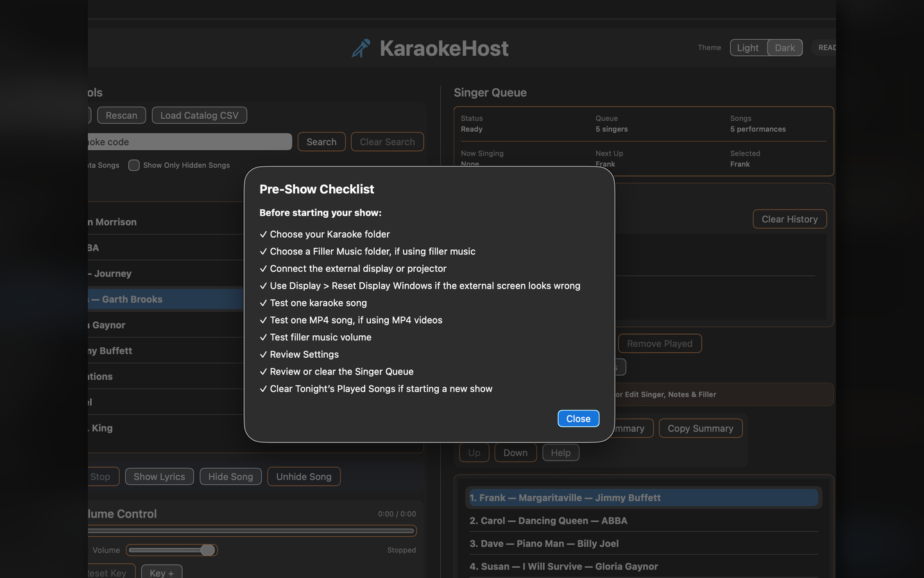
Task: Click Copy Summary button
Action: pyautogui.click(x=700, y=428)
